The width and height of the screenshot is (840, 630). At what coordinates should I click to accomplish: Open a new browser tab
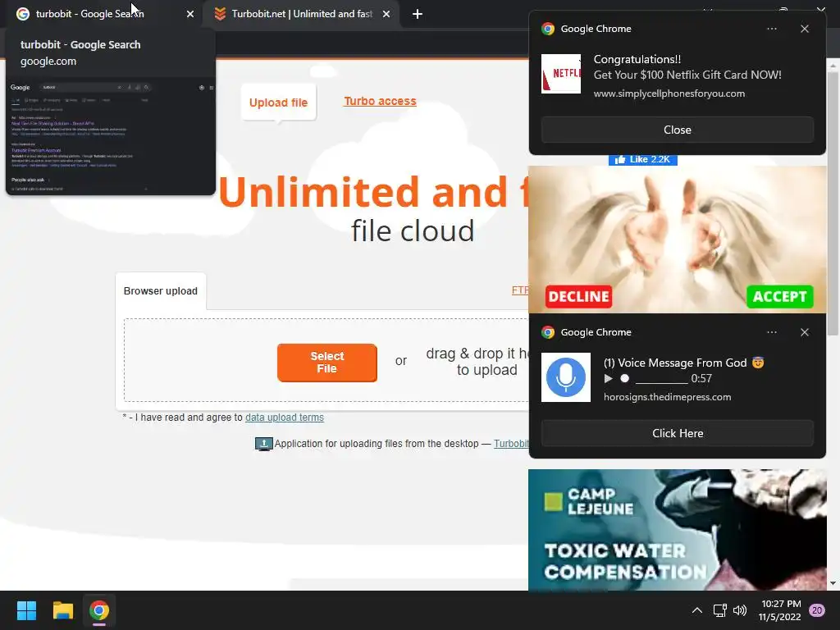point(418,14)
